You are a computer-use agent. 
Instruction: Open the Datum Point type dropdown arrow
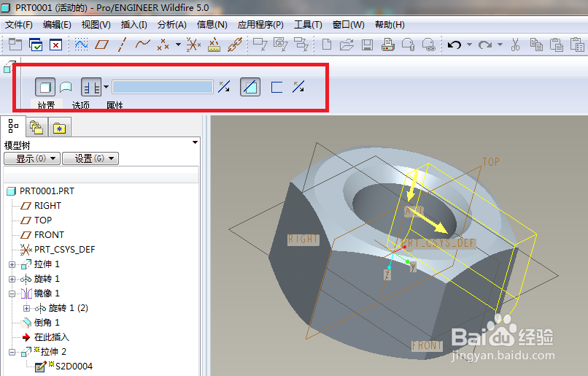pyautogui.click(x=178, y=45)
